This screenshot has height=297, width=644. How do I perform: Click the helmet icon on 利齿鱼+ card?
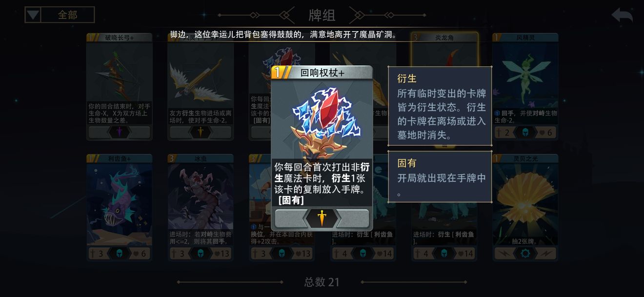tap(120, 254)
